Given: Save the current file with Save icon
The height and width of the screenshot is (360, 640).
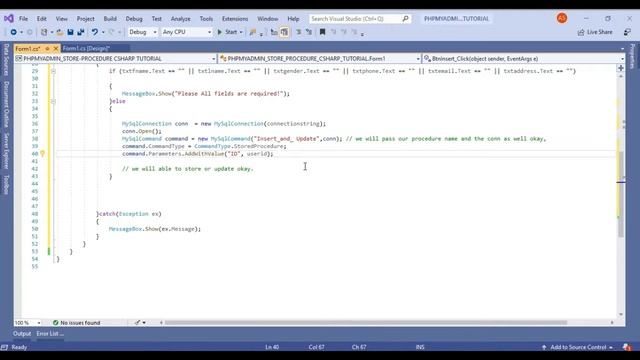Looking at the screenshot, I should 70,32.
